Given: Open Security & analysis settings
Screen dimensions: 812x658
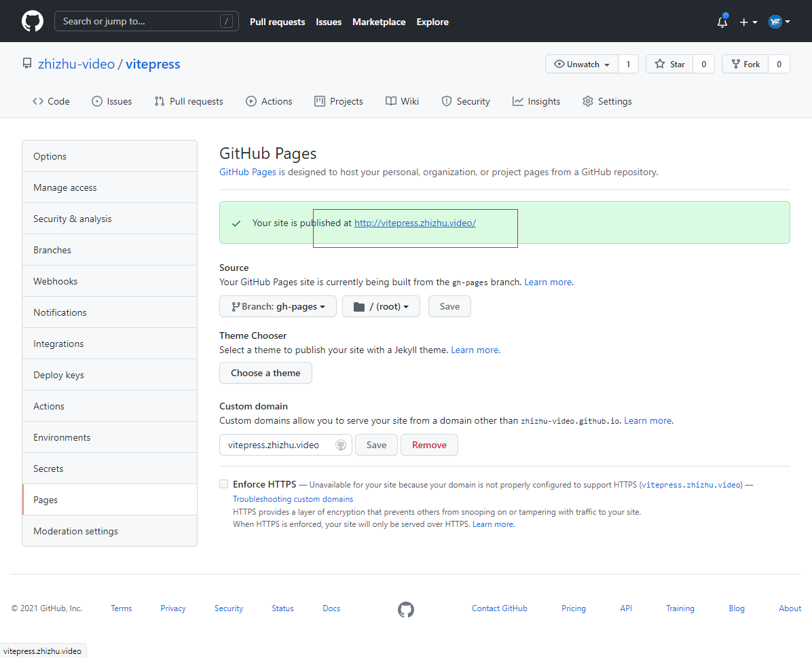Looking at the screenshot, I should 110,219.
